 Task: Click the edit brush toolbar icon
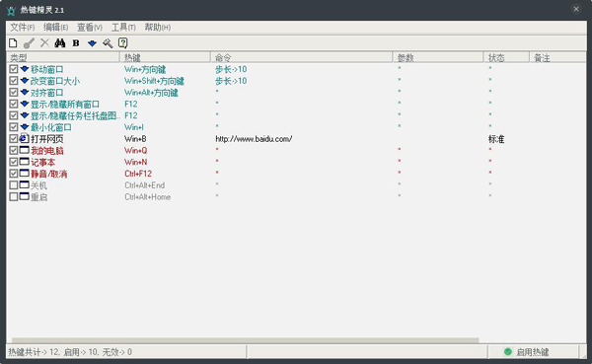29,43
